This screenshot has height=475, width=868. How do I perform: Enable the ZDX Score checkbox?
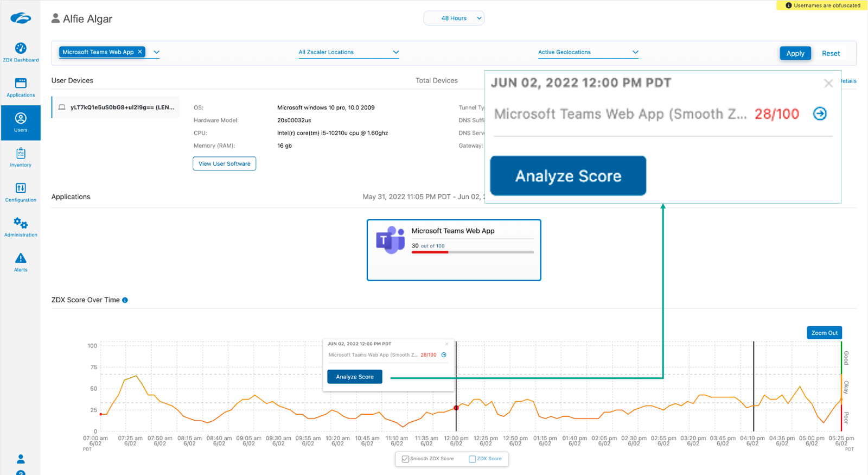click(x=472, y=459)
